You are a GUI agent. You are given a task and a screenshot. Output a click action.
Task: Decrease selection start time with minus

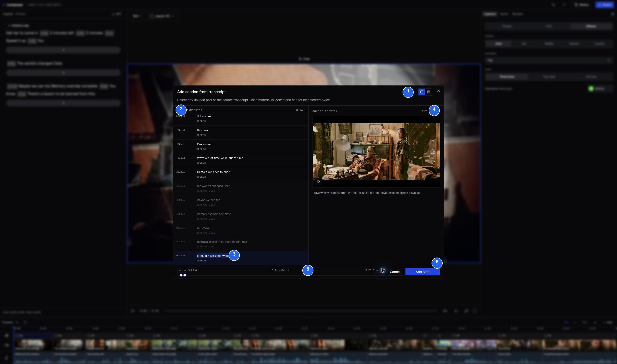180,270
